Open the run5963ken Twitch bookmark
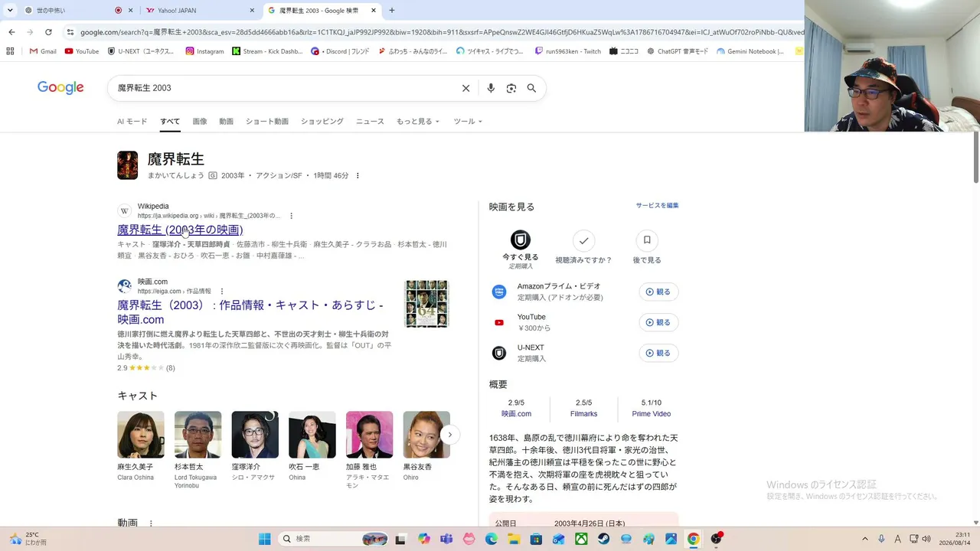Image resolution: width=980 pixels, height=551 pixels. tap(567, 51)
